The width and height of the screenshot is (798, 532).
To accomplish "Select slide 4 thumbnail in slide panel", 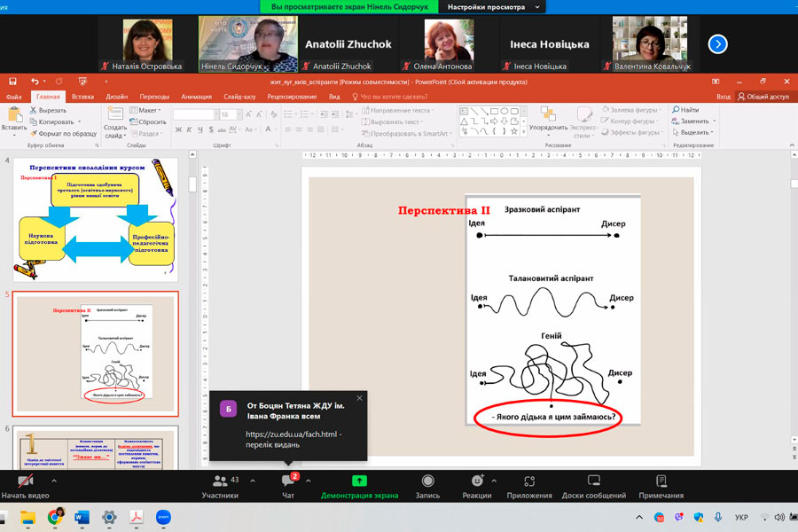I will coord(96,220).
